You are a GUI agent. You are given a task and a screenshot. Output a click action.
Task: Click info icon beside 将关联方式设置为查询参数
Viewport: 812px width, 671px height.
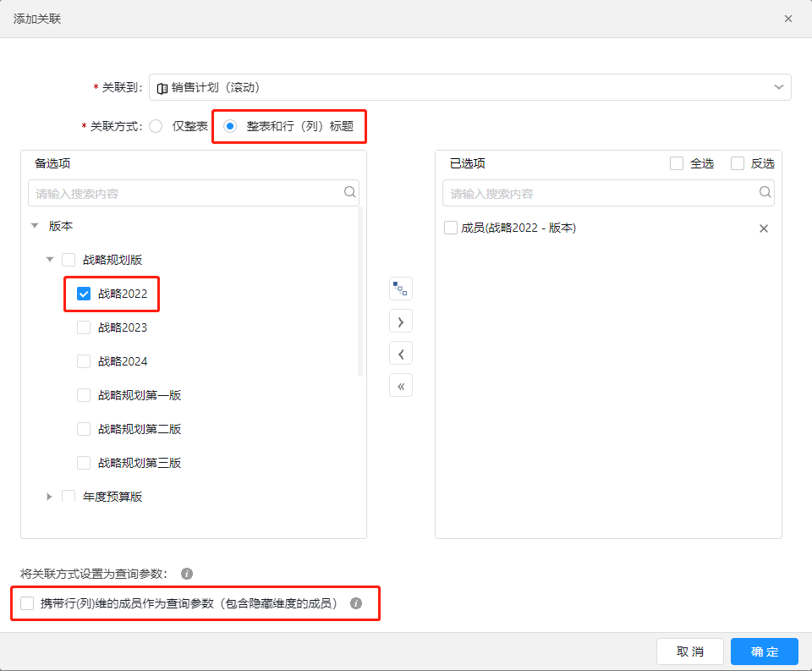click(x=187, y=573)
